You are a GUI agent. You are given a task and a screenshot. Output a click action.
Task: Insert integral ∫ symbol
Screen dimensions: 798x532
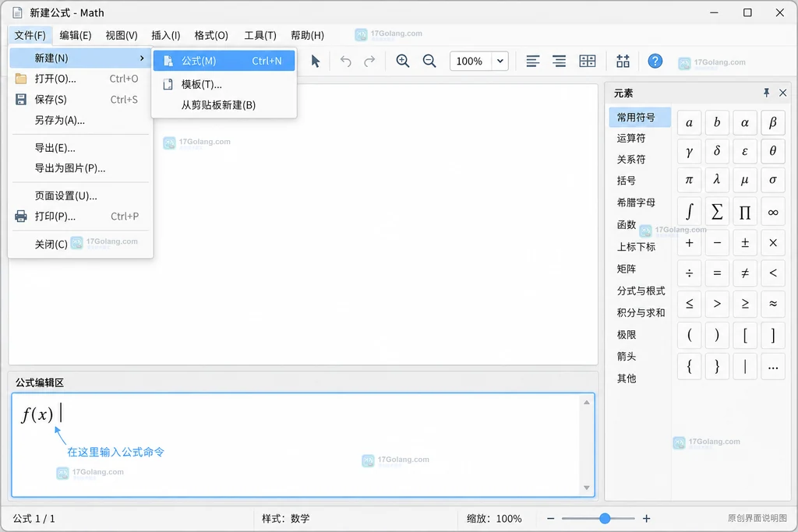(x=689, y=212)
